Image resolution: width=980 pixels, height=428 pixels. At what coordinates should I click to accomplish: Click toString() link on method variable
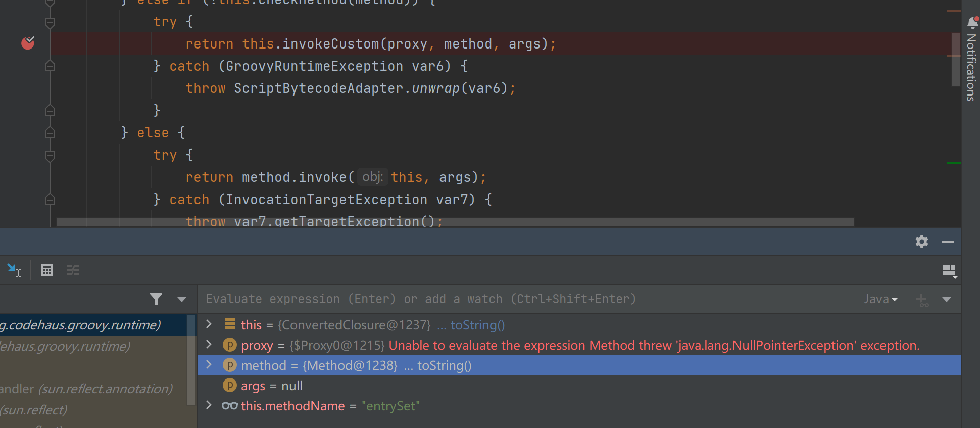tap(444, 365)
